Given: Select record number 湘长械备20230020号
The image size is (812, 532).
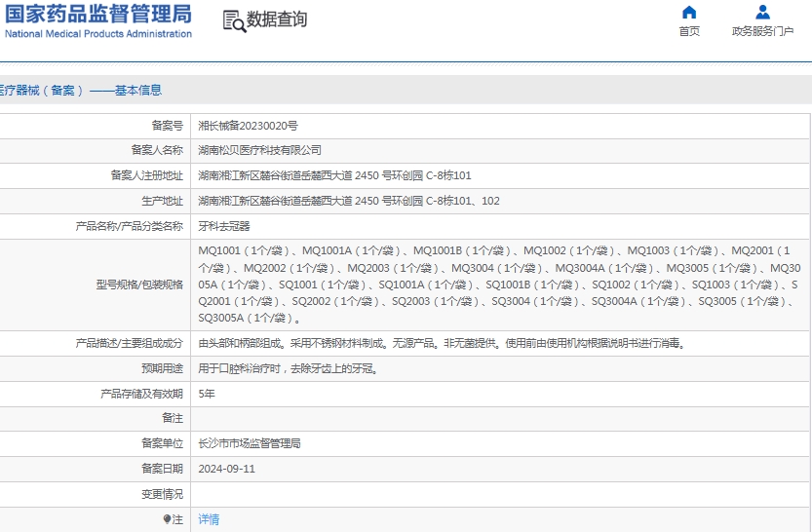Looking at the screenshot, I should [x=248, y=126].
